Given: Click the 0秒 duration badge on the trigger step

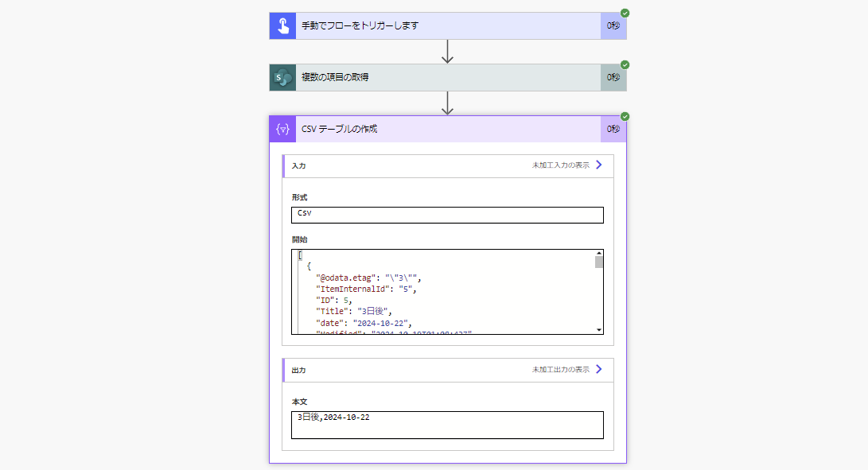Looking at the screenshot, I should click(612, 25).
